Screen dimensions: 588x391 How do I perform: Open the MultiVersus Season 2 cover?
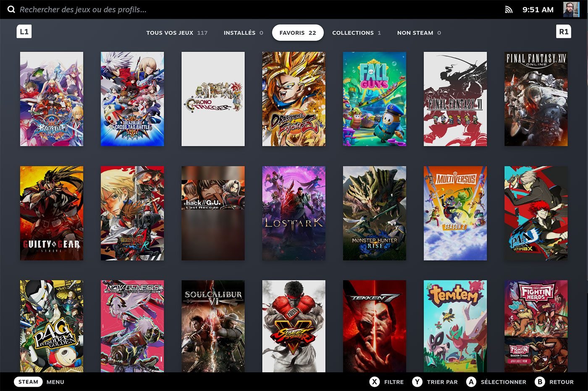[455, 213]
